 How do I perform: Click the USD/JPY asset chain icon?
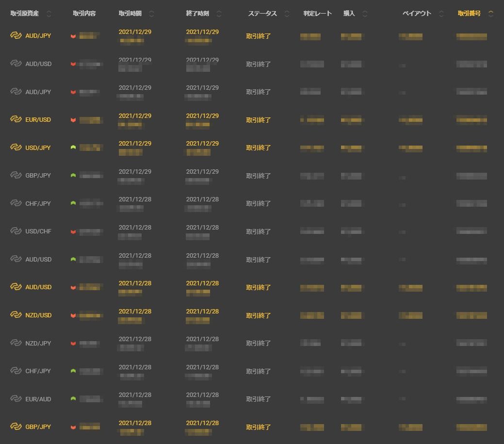16,148
